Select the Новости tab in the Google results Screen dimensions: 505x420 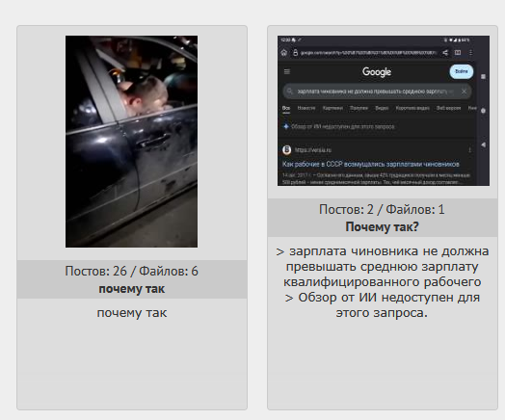(306, 108)
